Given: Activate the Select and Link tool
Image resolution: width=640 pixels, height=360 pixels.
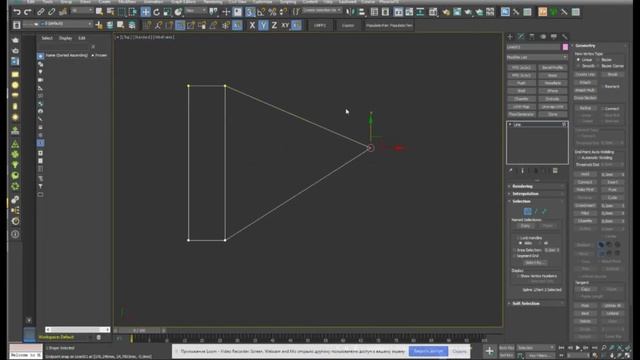Looking at the screenshot, I should pos(40,12).
